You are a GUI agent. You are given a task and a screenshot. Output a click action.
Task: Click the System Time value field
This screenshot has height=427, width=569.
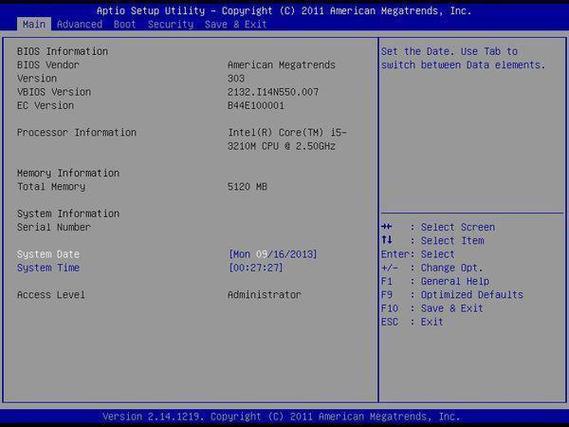pyautogui.click(x=255, y=268)
